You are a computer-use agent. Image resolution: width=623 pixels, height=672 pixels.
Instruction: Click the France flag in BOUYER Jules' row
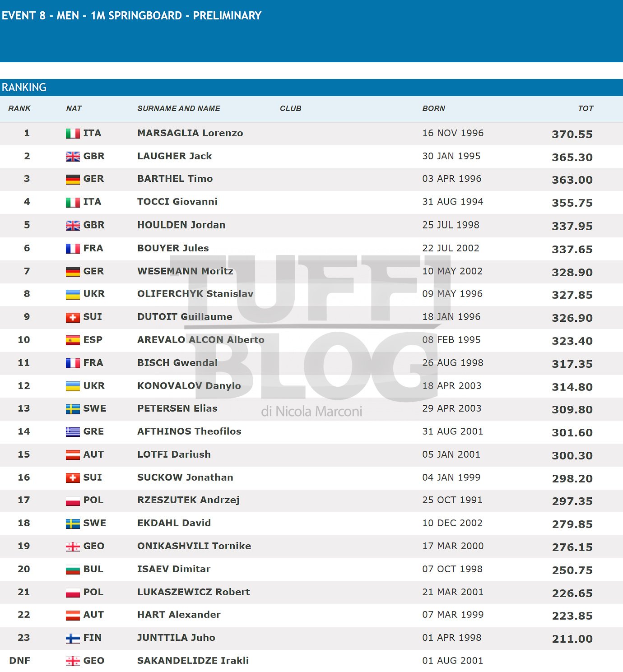(x=73, y=249)
